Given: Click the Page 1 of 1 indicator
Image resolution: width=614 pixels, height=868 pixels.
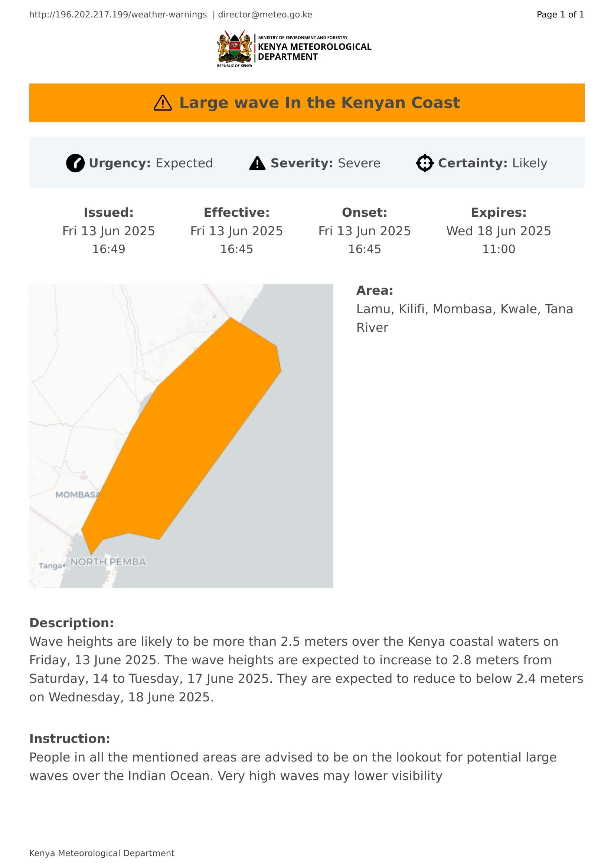Looking at the screenshot, I should point(560,15).
